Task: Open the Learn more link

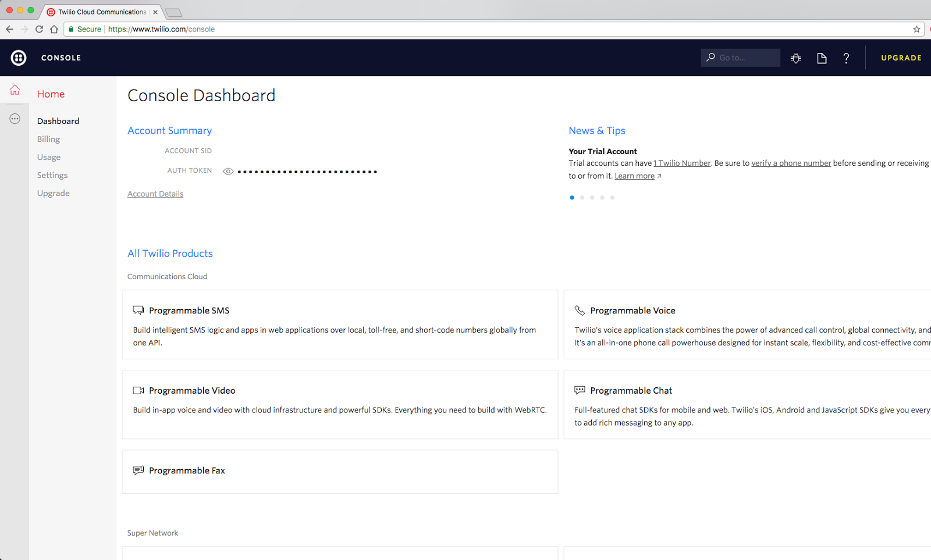Action: (635, 176)
